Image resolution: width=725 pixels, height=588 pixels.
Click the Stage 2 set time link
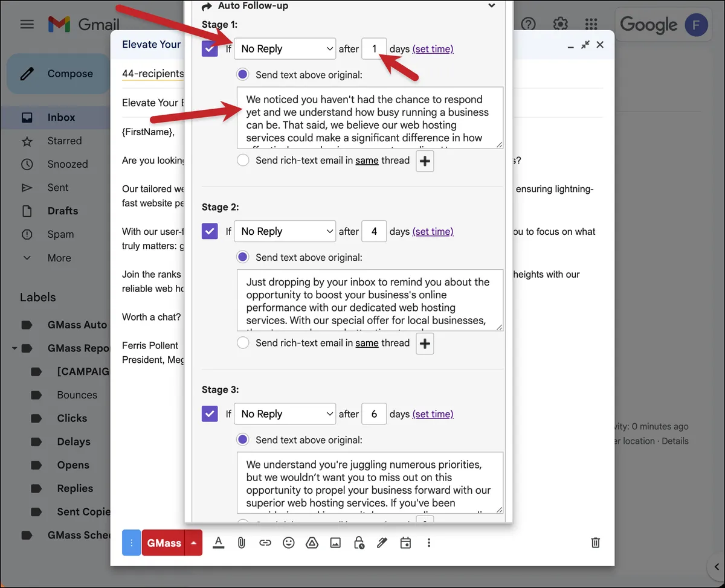click(x=433, y=231)
